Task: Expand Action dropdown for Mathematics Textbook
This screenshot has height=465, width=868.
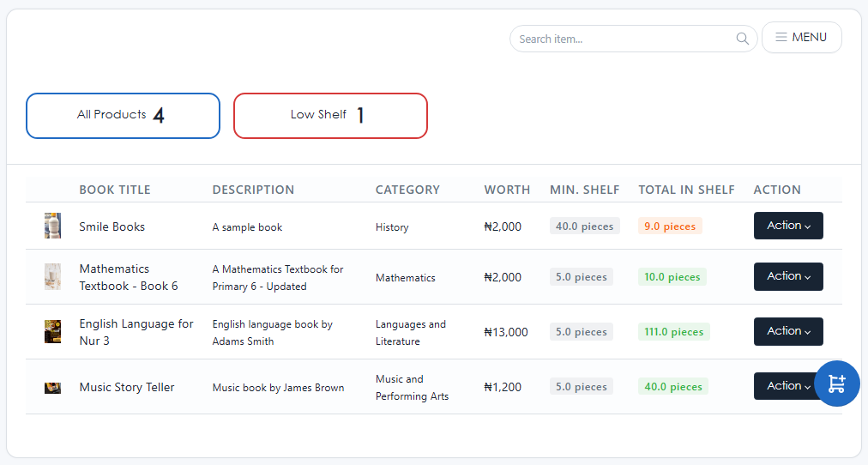Action: (x=787, y=276)
